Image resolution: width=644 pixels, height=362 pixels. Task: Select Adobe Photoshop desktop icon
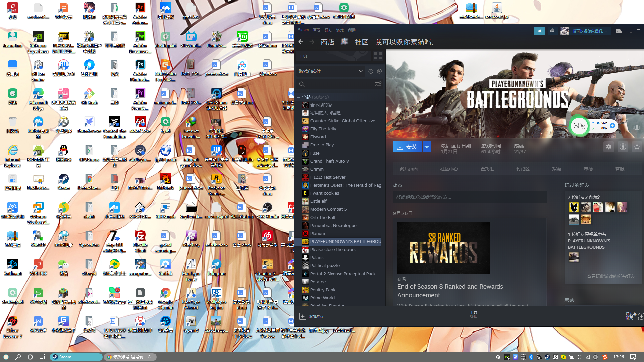140,70
